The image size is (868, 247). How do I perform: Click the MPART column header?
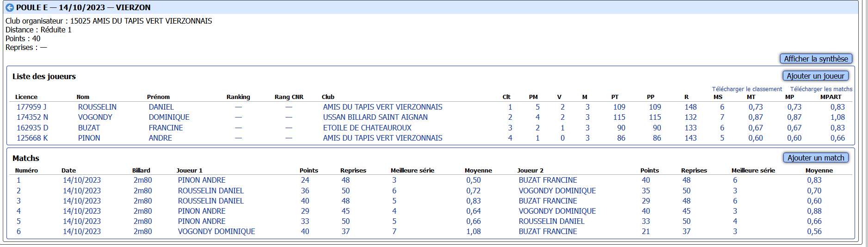831,97
